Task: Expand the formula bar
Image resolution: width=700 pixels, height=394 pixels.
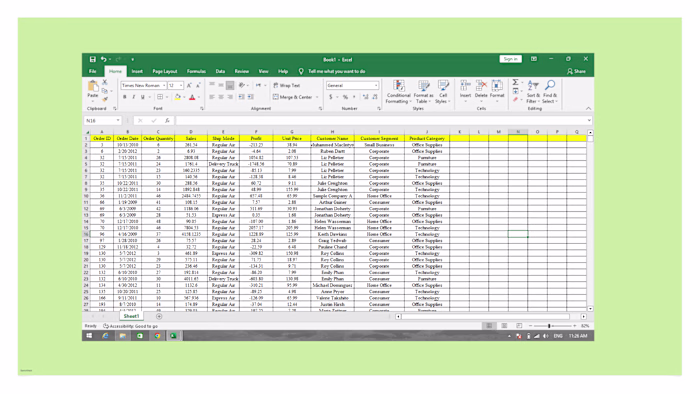Action: 589,120
